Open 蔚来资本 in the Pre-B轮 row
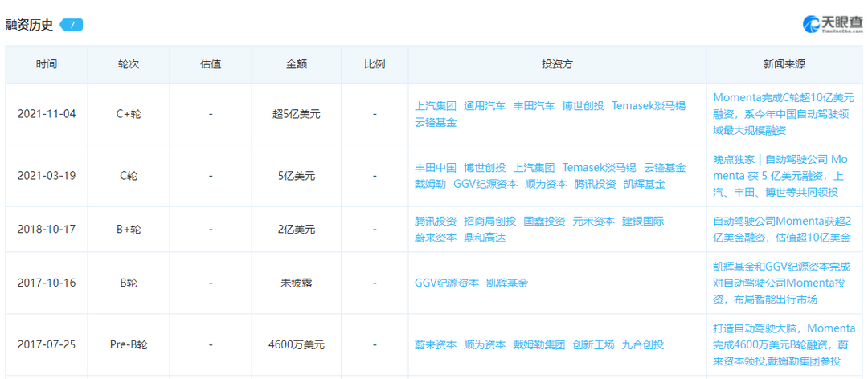868x379 pixels. [436, 344]
